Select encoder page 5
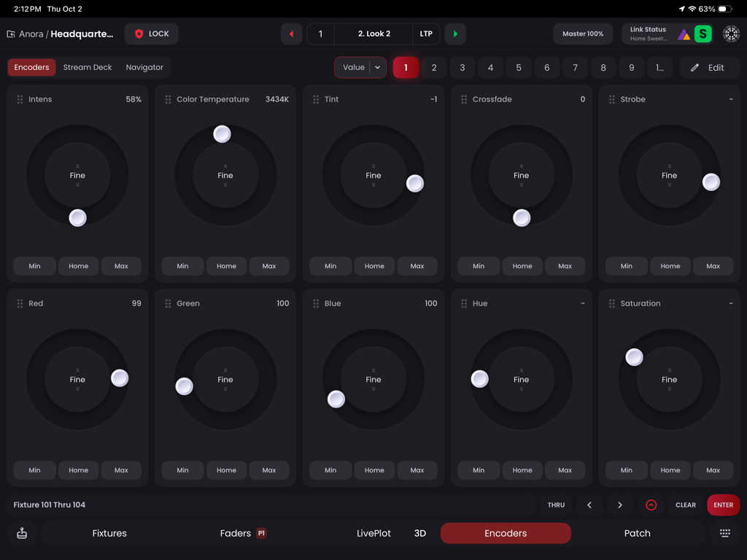 pos(519,67)
